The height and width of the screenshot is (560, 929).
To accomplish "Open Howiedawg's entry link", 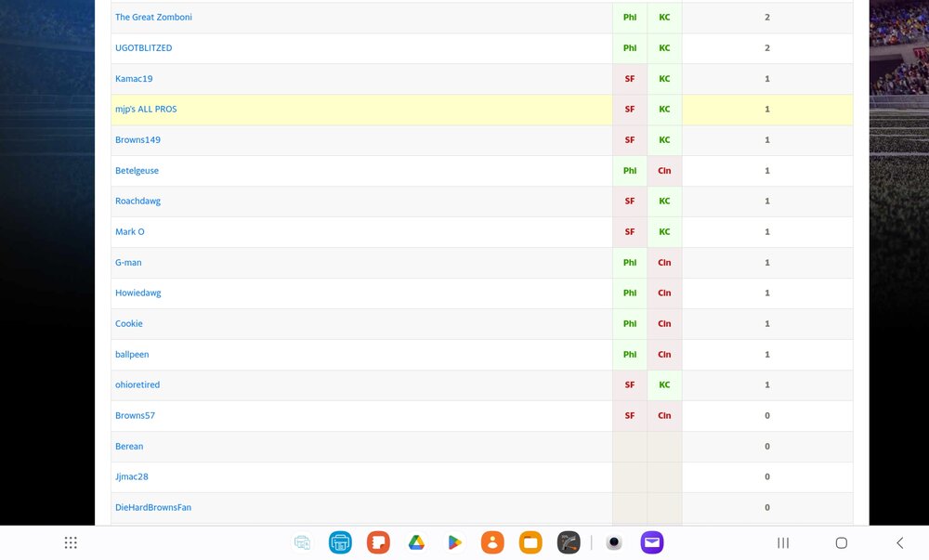I will 138,293.
